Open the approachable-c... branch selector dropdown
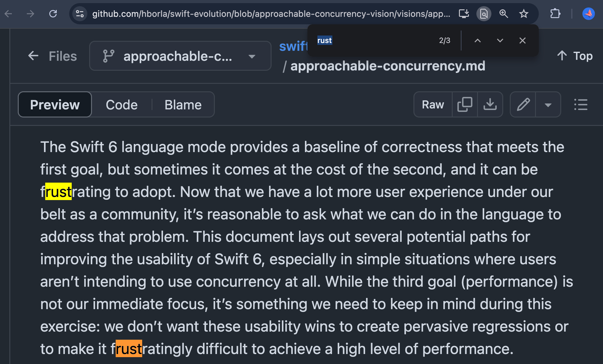603x364 pixels. 180,56
